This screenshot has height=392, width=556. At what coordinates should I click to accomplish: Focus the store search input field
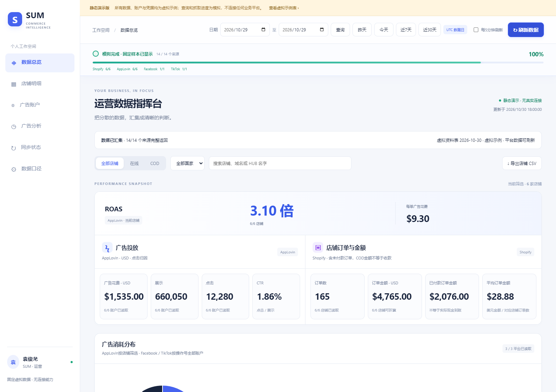pyautogui.click(x=280, y=163)
